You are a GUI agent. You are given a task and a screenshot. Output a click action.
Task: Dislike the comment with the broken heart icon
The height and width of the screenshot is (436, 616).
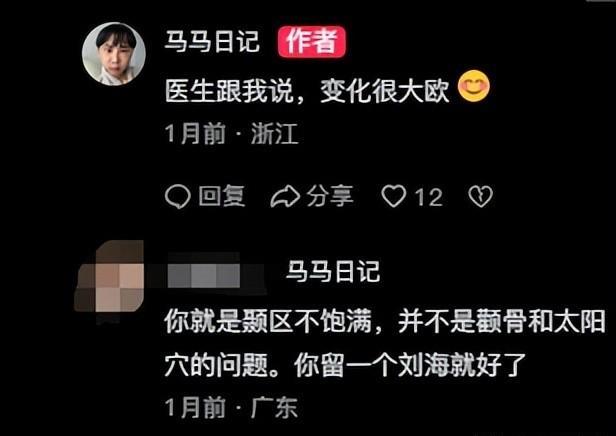[x=480, y=196]
